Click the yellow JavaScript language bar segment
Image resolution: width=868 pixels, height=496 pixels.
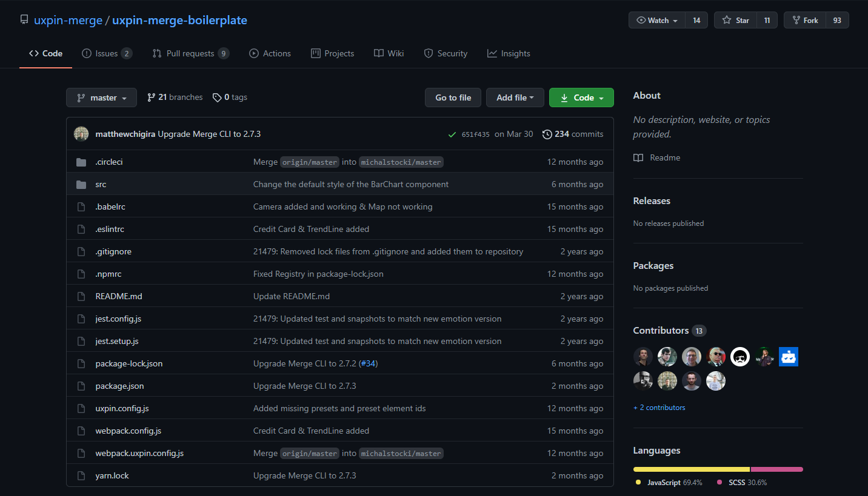pos(692,469)
